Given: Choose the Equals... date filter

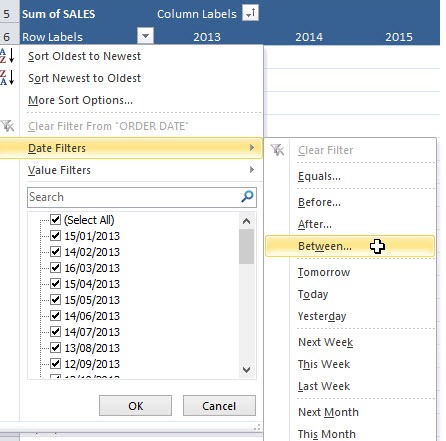Looking at the screenshot, I should coord(319,176).
